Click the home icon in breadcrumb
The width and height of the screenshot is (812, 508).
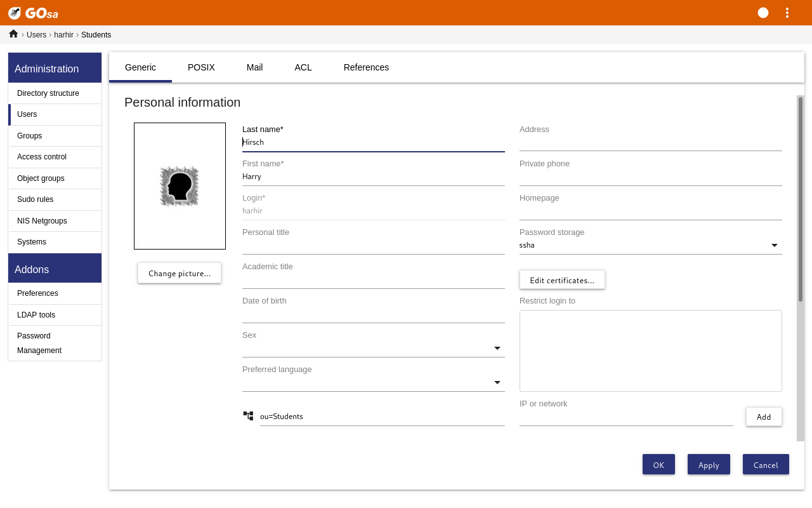click(x=13, y=34)
